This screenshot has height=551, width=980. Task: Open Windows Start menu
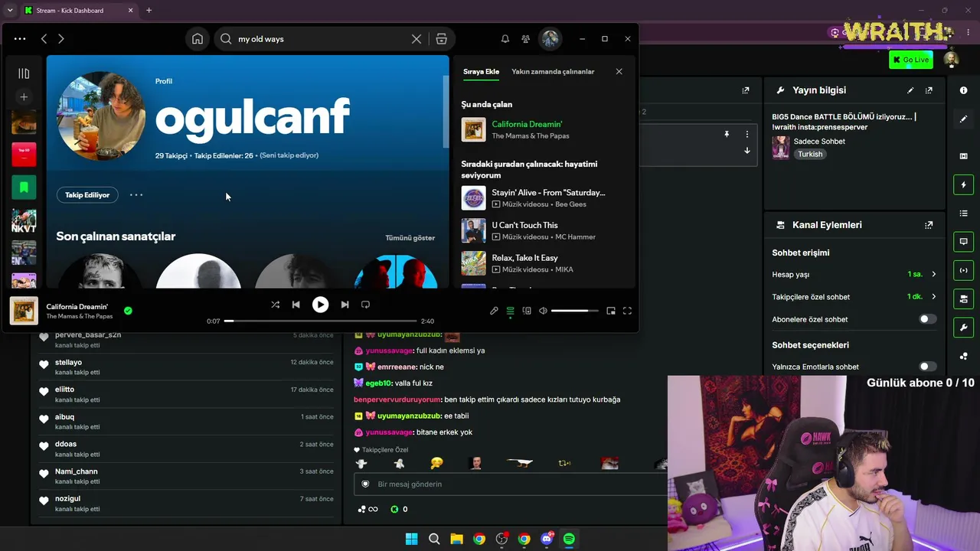click(x=411, y=539)
